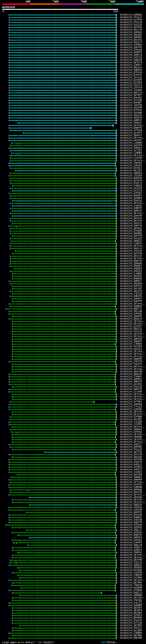Select hit label UniRef100_B8LQY1
Screen dimensions: 146x644
coord(131,67)
